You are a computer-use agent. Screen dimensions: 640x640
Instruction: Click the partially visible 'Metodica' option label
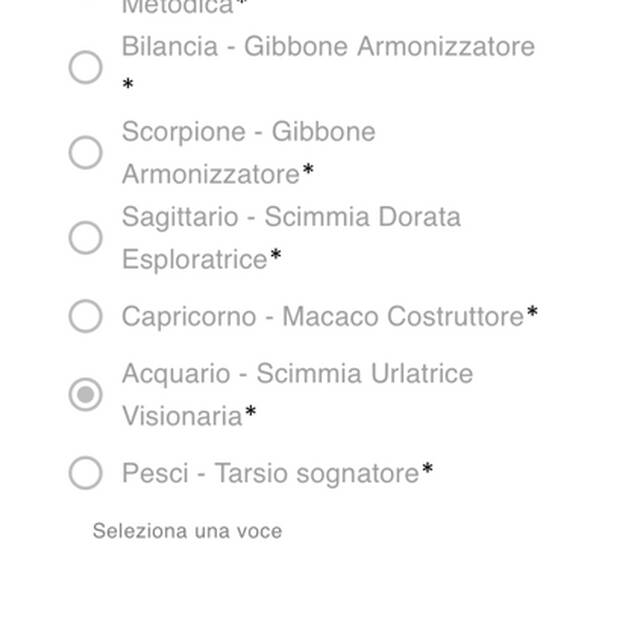click(x=178, y=7)
